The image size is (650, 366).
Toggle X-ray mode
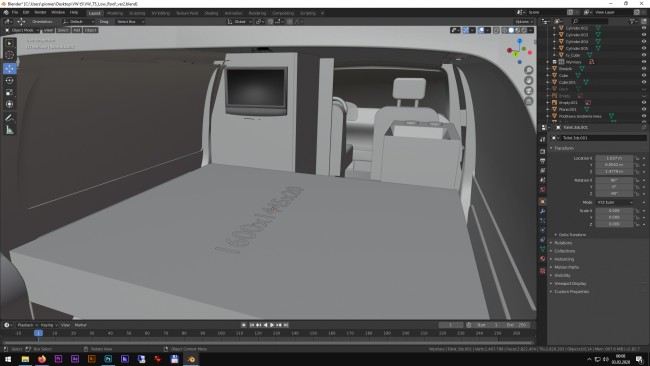[x=496, y=30]
